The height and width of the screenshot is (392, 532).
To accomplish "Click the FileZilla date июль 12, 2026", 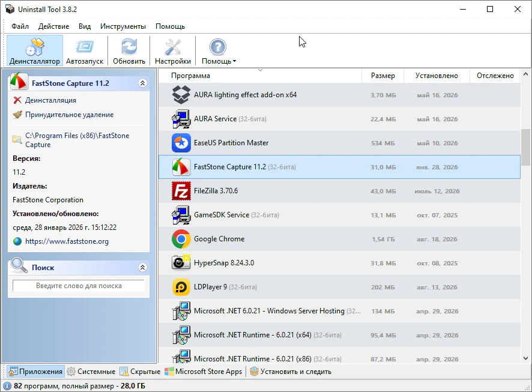I will coord(437,191).
